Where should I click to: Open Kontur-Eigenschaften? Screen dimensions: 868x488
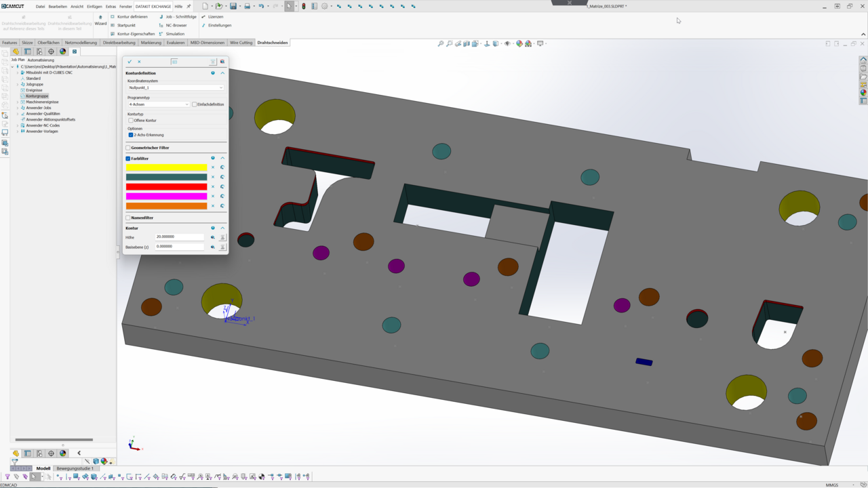pos(136,34)
